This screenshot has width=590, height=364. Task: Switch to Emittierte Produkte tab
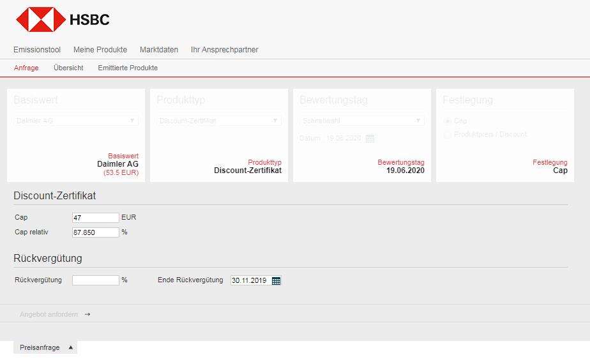[128, 68]
